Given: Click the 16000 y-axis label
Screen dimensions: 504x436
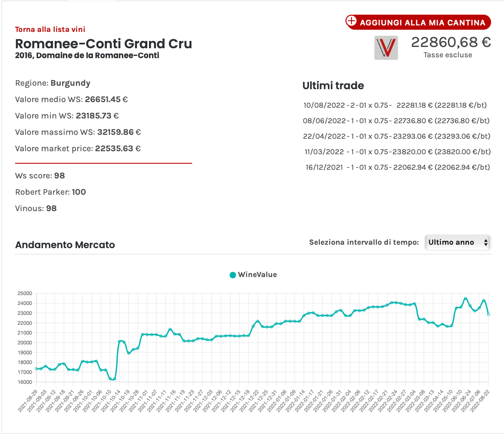Looking at the screenshot, I should (25, 382).
